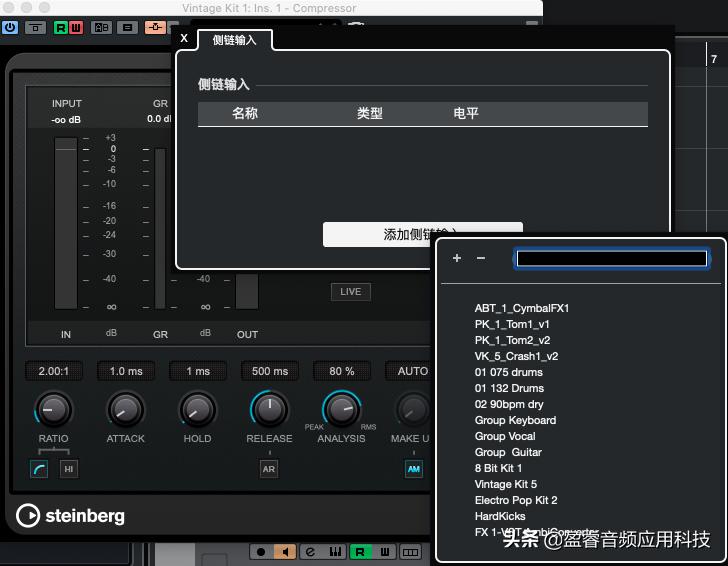Toggle the orange Monitor speaker button
The height and width of the screenshot is (566, 728).
286,552
